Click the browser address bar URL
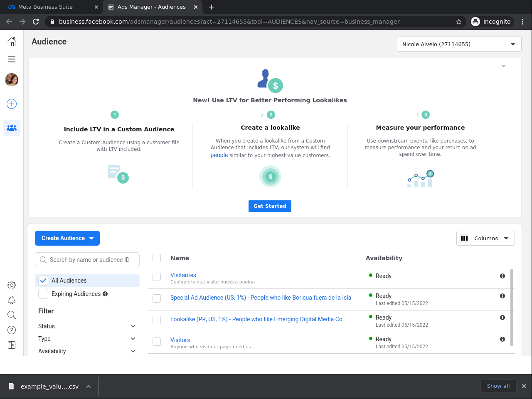The height and width of the screenshot is (399, 532). pos(229,22)
